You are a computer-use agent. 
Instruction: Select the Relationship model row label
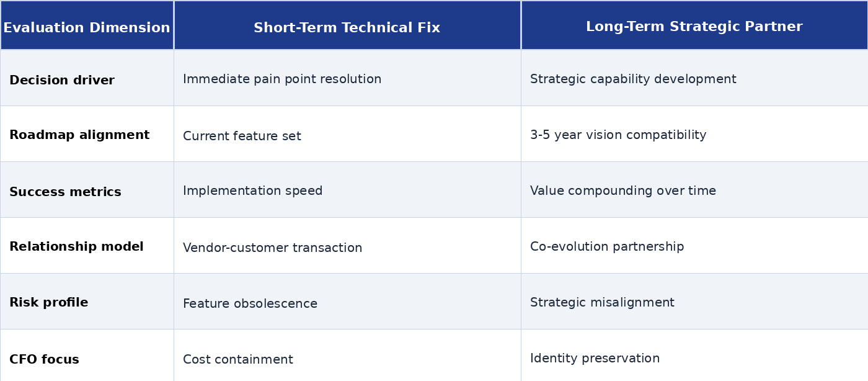tap(76, 247)
